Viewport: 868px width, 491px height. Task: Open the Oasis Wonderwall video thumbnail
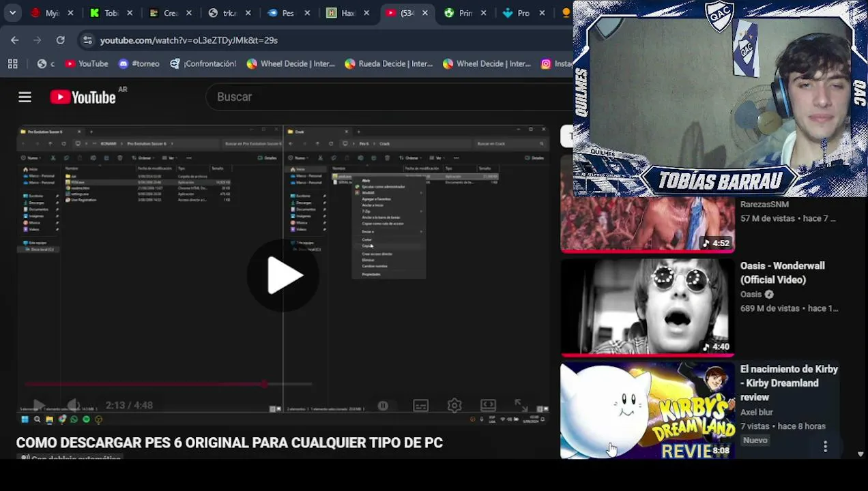648,308
